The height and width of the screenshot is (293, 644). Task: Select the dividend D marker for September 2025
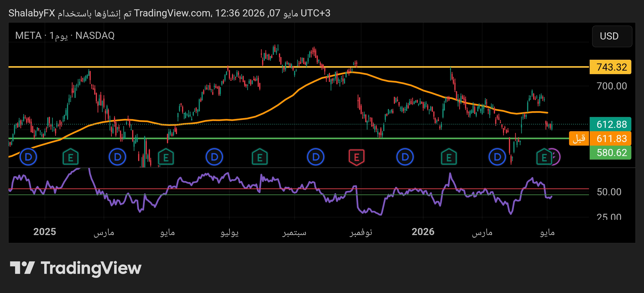(316, 157)
